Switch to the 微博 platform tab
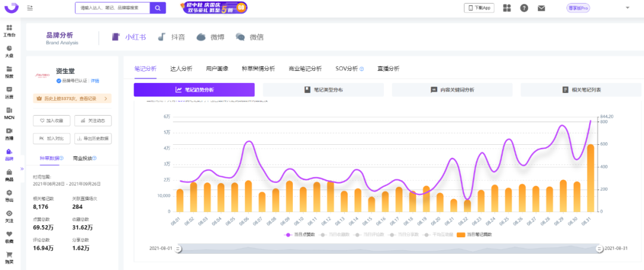Viewport: 644px width, 270px height. coord(210,37)
